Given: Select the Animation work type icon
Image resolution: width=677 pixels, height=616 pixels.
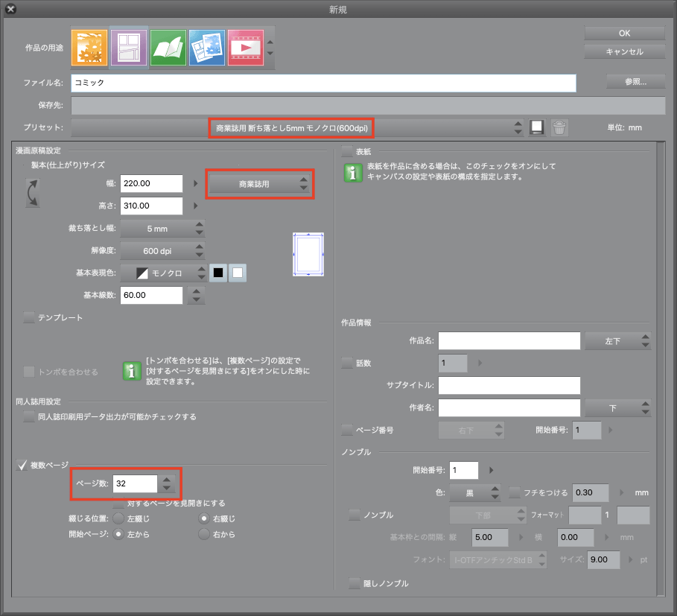Looking at the screenshot, I should click(246, 48).
